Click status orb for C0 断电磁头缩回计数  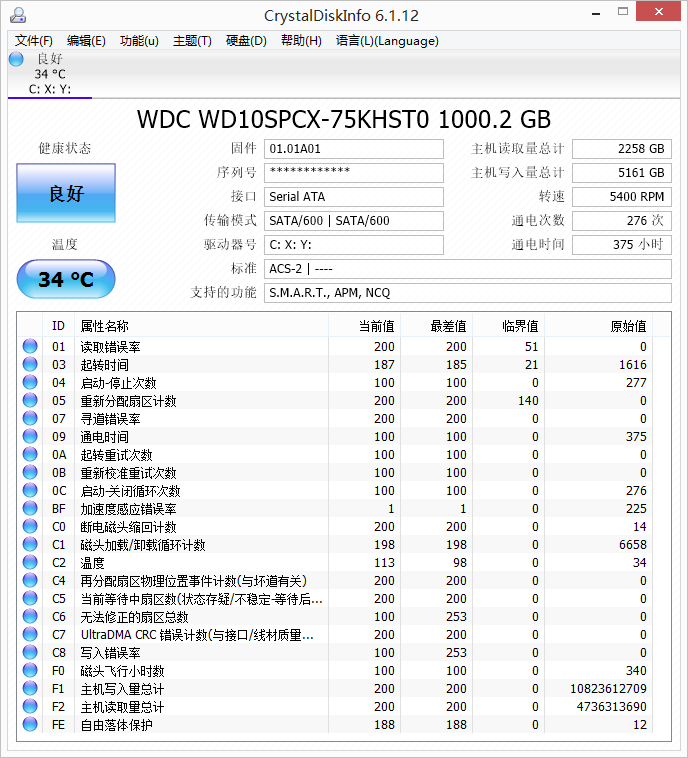[30, 526]
